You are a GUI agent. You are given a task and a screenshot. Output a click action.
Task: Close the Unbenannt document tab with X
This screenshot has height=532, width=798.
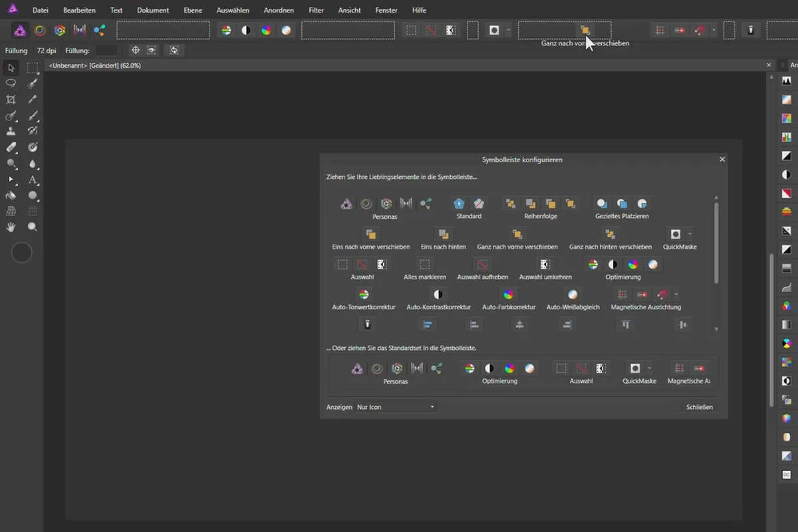pyautogui.click(x=769, y=65)
